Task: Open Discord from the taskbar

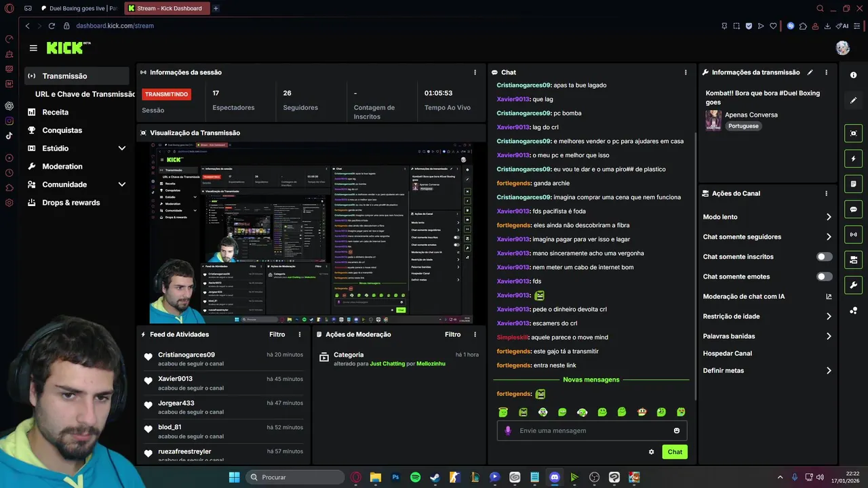Action: click(x=555, y=477)
